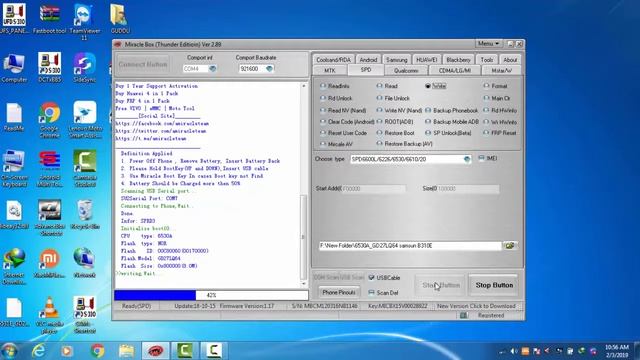Click the firmware file path field
Viewport: 640px width, 360px height.
coord(410,246)
